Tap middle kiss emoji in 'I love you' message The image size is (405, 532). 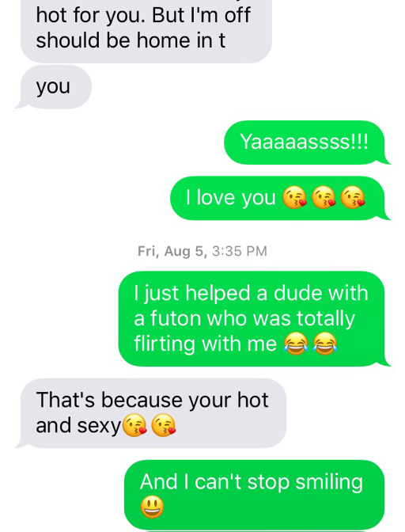coord(324,197)
